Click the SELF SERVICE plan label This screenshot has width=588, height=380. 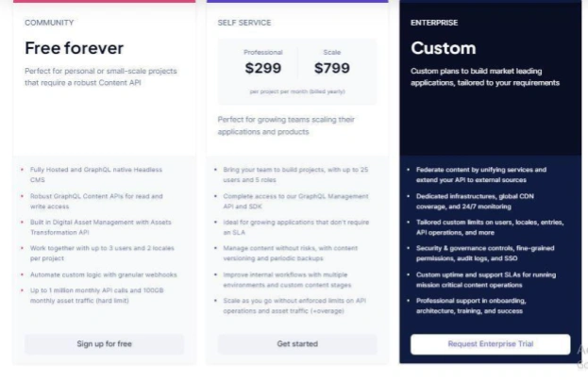coord(244,23)
